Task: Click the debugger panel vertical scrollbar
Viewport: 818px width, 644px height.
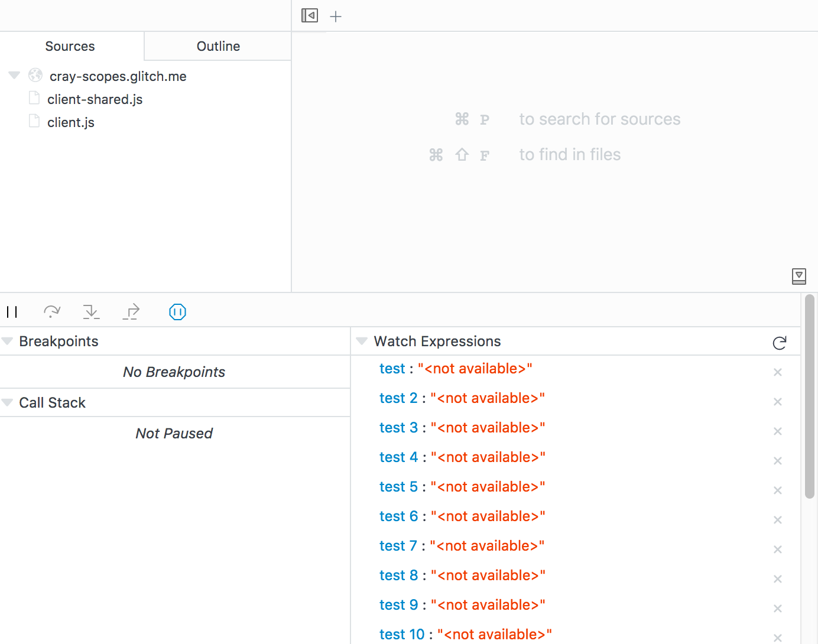Action: (810, 397)
